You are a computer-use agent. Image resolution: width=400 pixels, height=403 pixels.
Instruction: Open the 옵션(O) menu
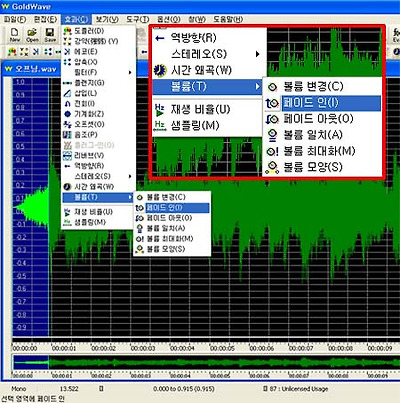tap(168, 19)
